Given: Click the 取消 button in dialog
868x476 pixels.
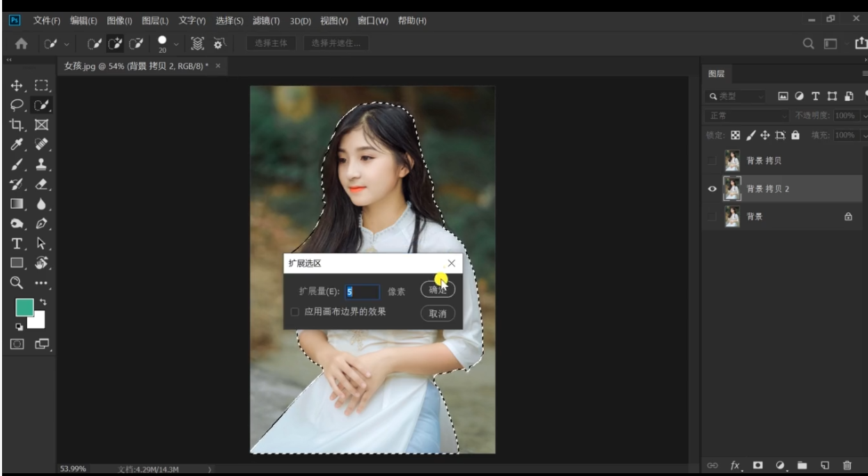Looking at the screenshot, I should pos(438,314).
